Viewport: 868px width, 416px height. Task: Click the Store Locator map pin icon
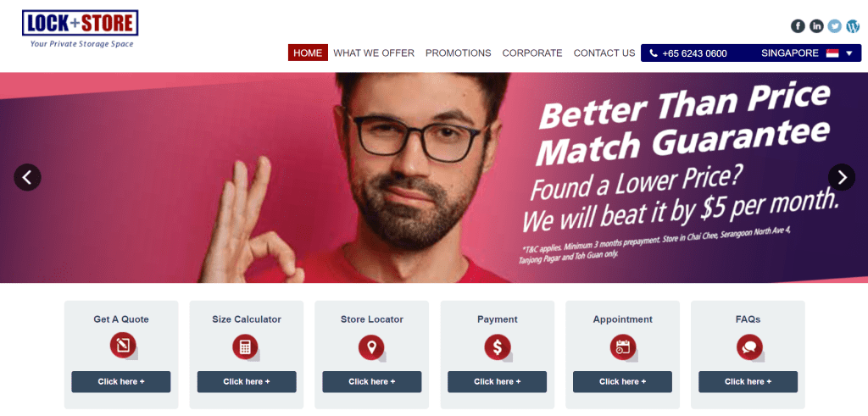coord(371,348)
